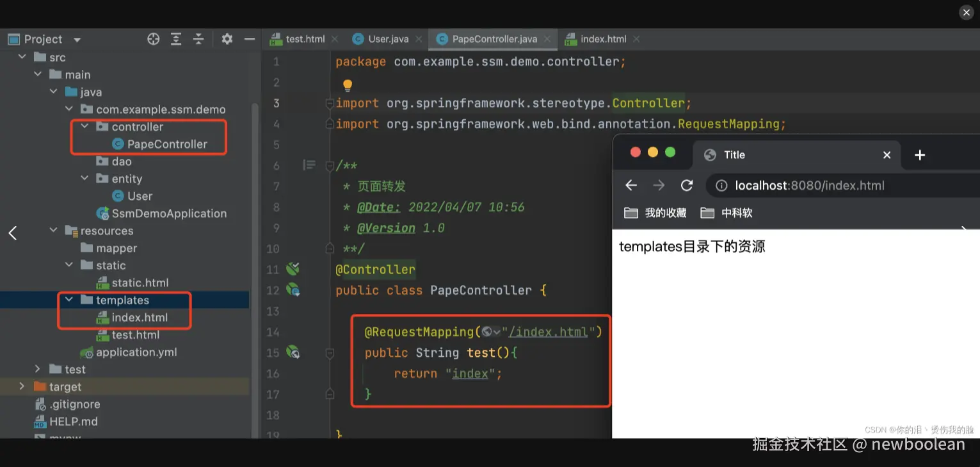980x467 pixels.
Task: Reload the page in the browser
Action: point(687,185)
